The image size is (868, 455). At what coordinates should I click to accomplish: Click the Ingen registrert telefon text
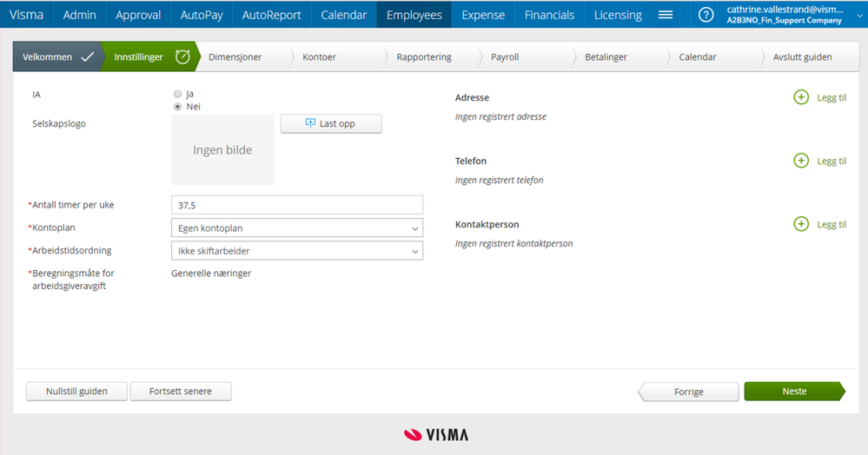coord(499,180)
